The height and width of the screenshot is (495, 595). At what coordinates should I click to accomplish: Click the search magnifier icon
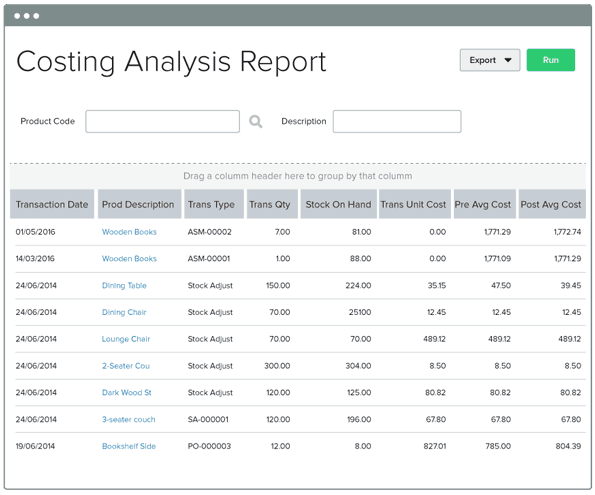[255, 122]
